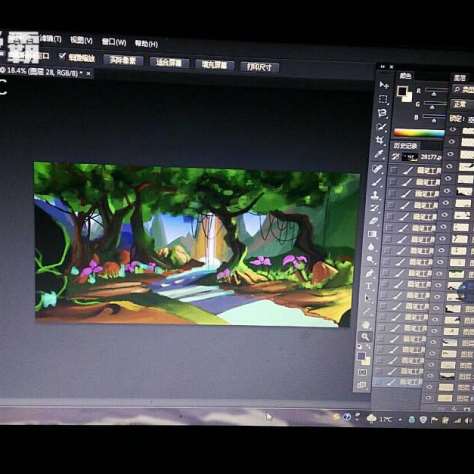
Task: Open the 窗口(W) menu
Action: point(114,42)
